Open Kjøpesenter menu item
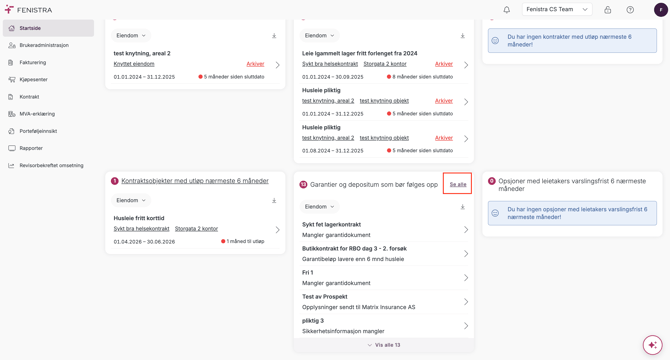This screenshot has height=360, width=670. click(48, 79)
